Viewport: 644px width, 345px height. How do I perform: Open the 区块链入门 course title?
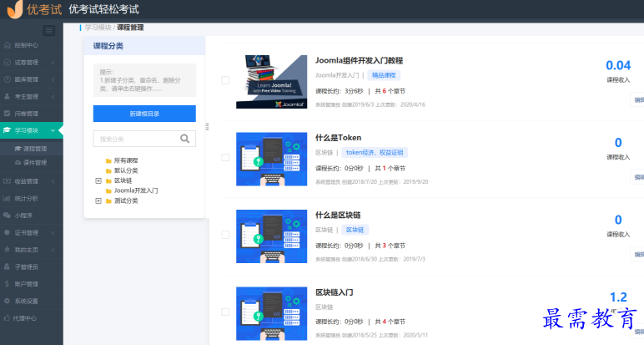click(334, 292)
